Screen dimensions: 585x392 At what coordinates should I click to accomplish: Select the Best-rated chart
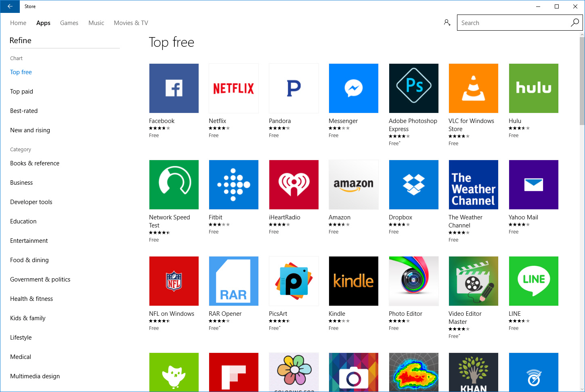coord(24,111)
